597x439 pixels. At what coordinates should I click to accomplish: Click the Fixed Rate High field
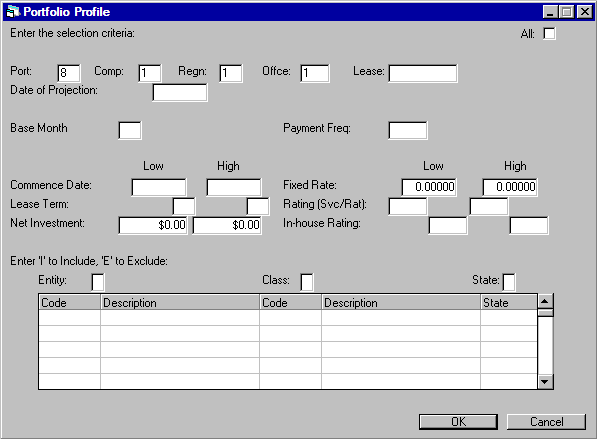pos(510,187)
